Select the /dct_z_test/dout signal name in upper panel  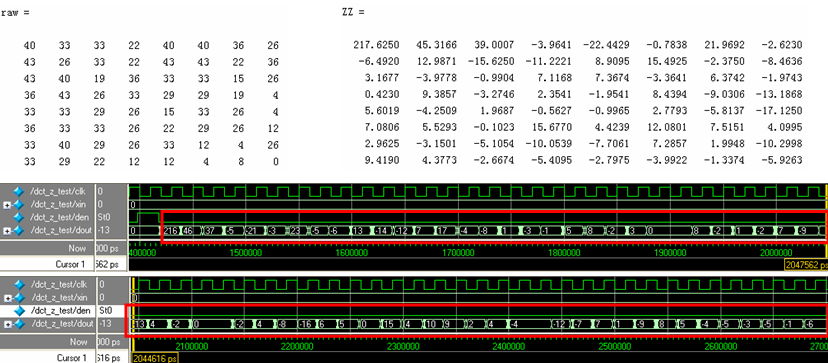click(61, 230)
